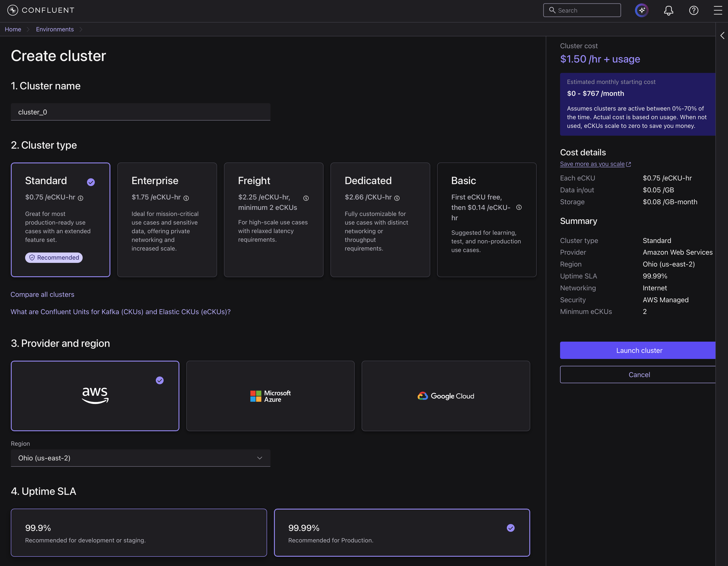Click the '$0 - $767 /month' estimate
This screenshot has height=566, width=728.
click(596, 94)
